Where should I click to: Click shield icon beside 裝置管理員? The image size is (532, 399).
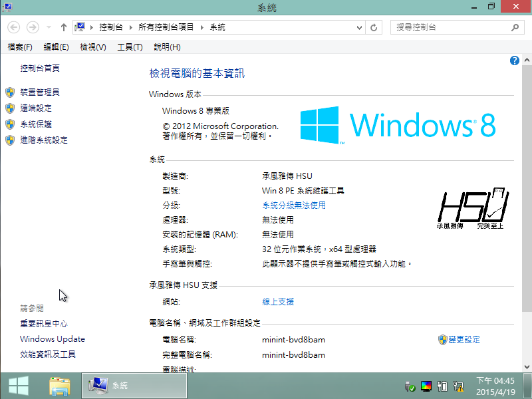coord(10,92)
